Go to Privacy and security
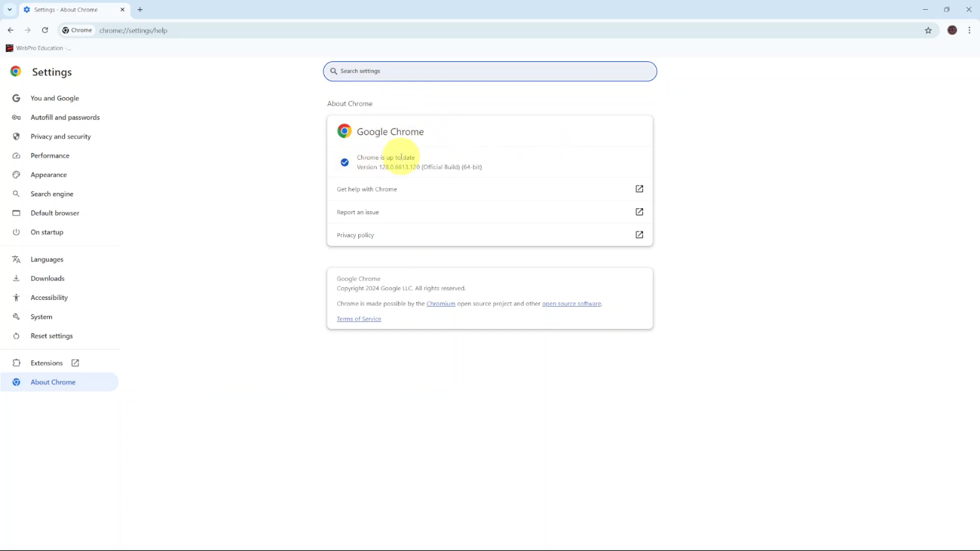The image size is (980, 551). 60,137
